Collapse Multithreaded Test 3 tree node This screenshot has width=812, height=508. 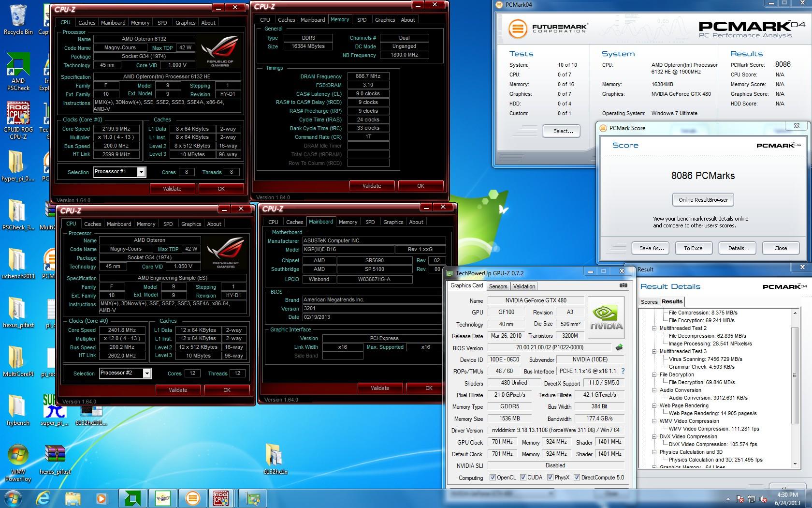(654, 351)
